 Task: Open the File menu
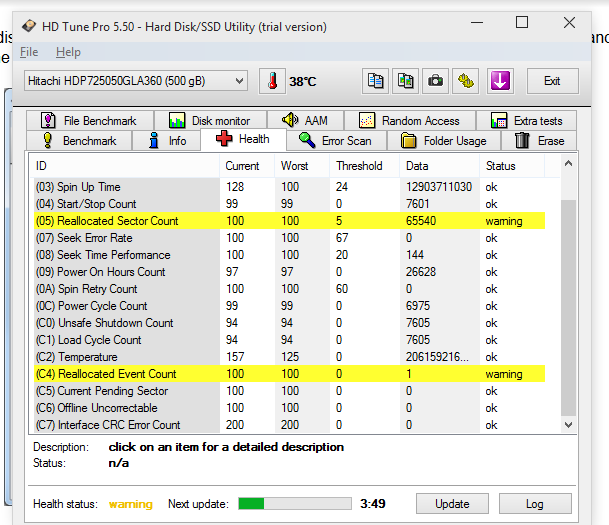click(x=29, y=52)
